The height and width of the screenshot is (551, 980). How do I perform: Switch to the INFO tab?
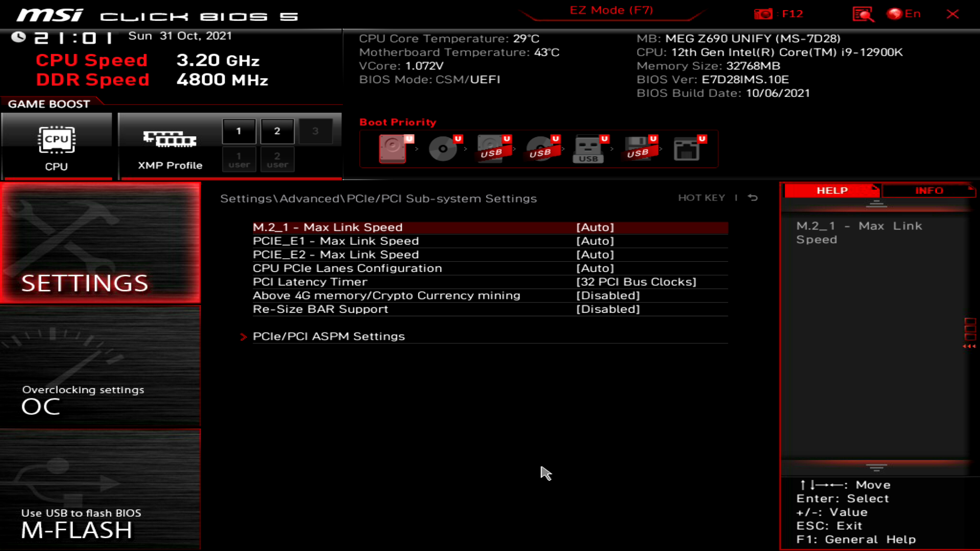(928, 190)
